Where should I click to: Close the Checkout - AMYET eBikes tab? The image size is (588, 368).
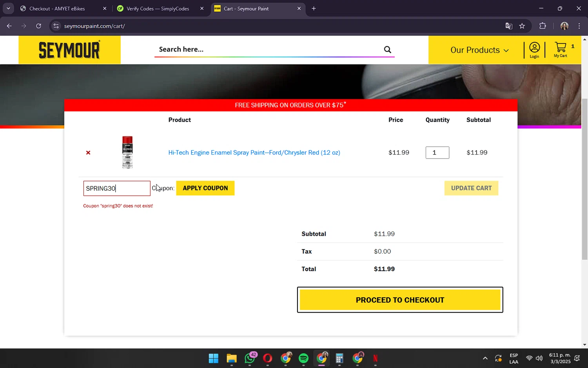[x=105, y=9]
